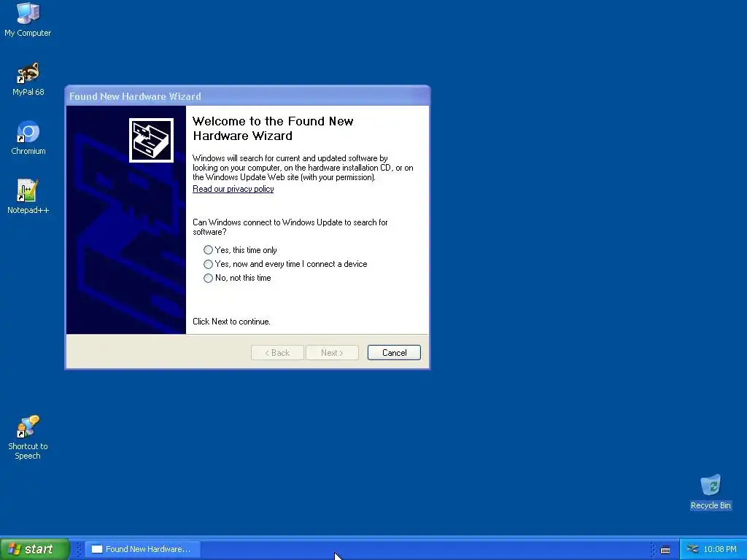Viewport: 747px width, 560px height.
Task: Click the disabled Next button
Action: [332, 353]
